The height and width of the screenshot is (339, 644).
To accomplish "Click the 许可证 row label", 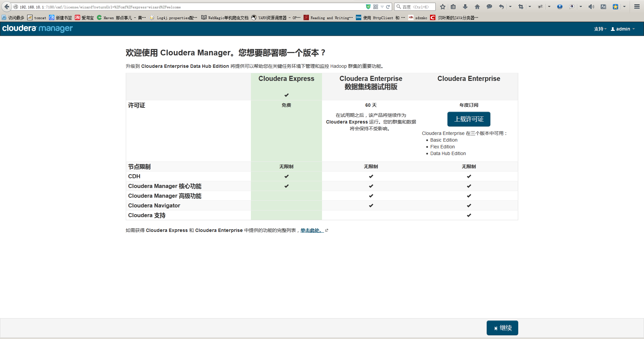I will (x=137, y=105).
